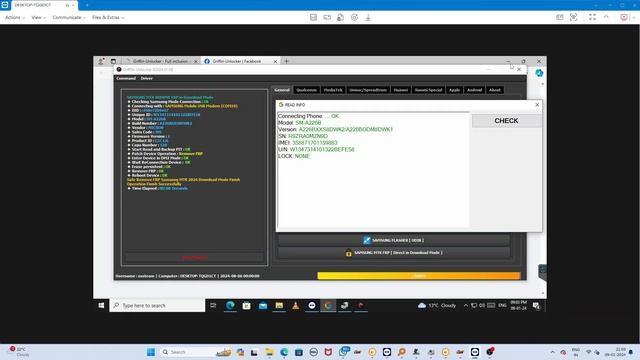
Task: Open File Explorer on the remote taskbar
Action: click(x=279, y=305)
